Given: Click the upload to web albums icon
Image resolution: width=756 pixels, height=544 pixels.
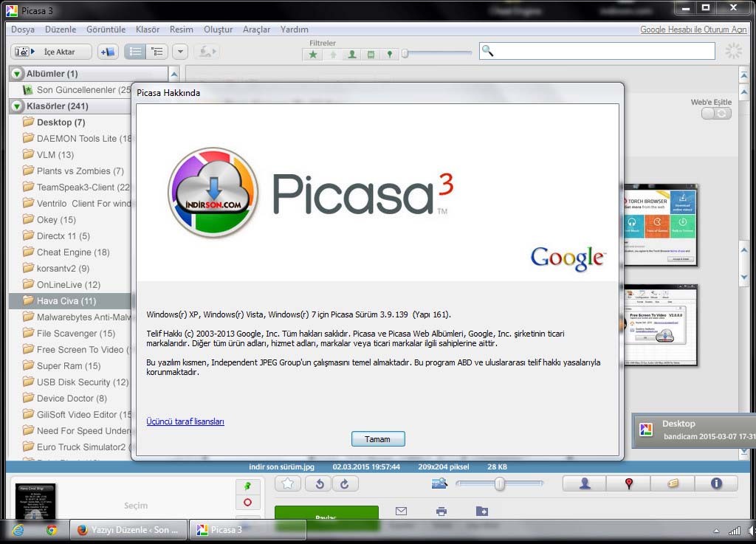Looking at the screenshot, I should click(207, 52).
